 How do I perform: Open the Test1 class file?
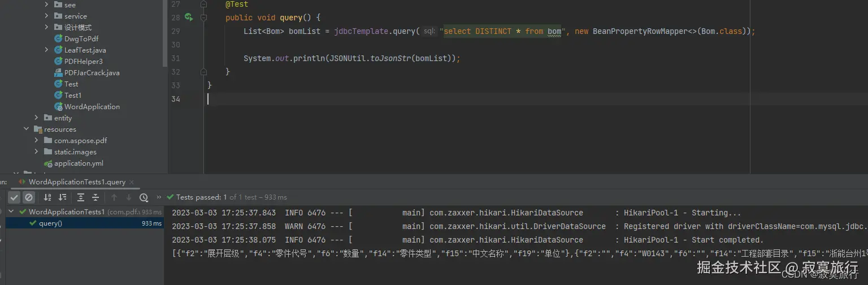[x=73, y=95]
